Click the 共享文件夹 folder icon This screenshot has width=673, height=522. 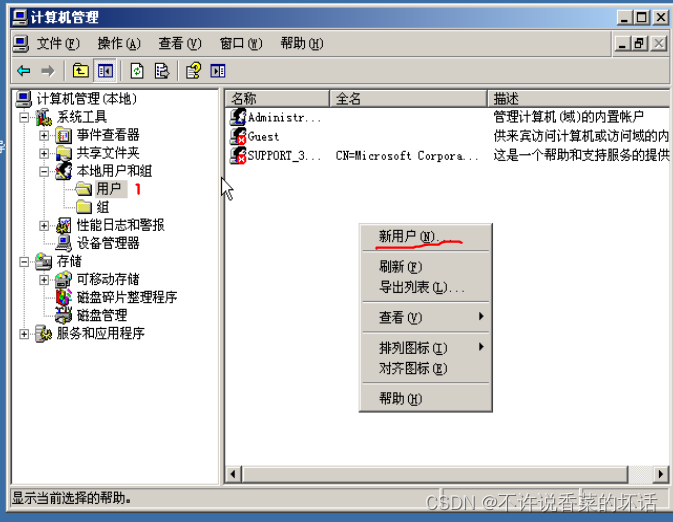click(x=64, y=153)
